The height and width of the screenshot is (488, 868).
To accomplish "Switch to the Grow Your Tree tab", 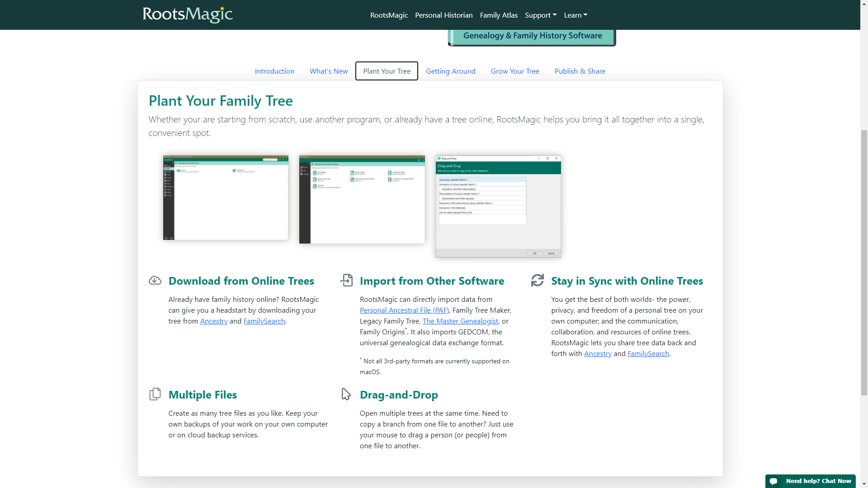I will coord(515,71).
